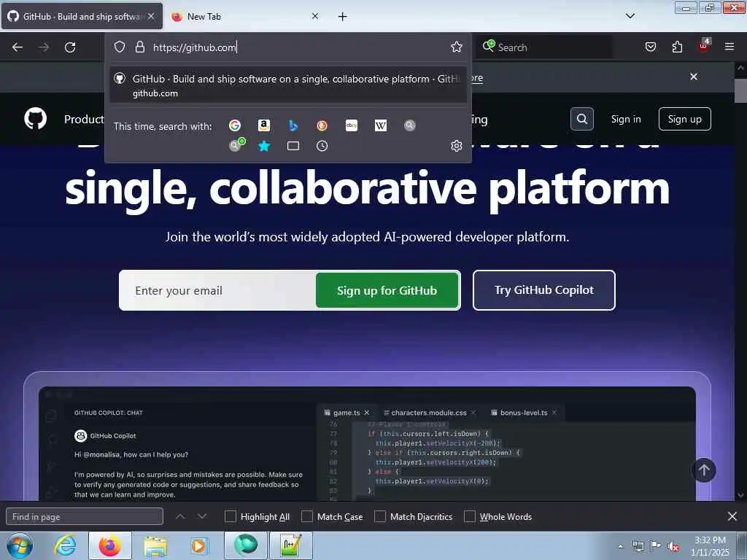The width and height of the screenshot is (747, 560).
Task: Find previous match using up chevron
Action: (180, 516)
